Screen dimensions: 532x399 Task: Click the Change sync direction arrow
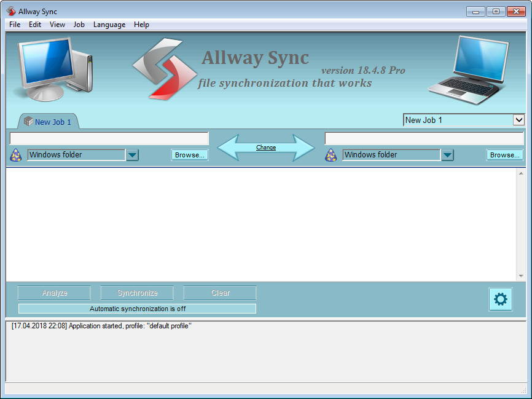click(x=266, y=148)
